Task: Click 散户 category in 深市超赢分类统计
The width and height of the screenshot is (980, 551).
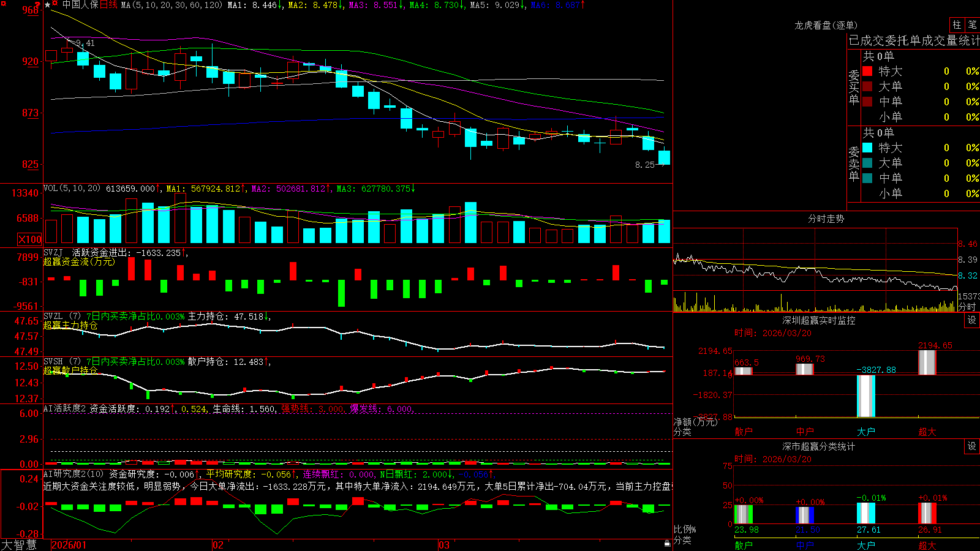Action: [744, 545]
